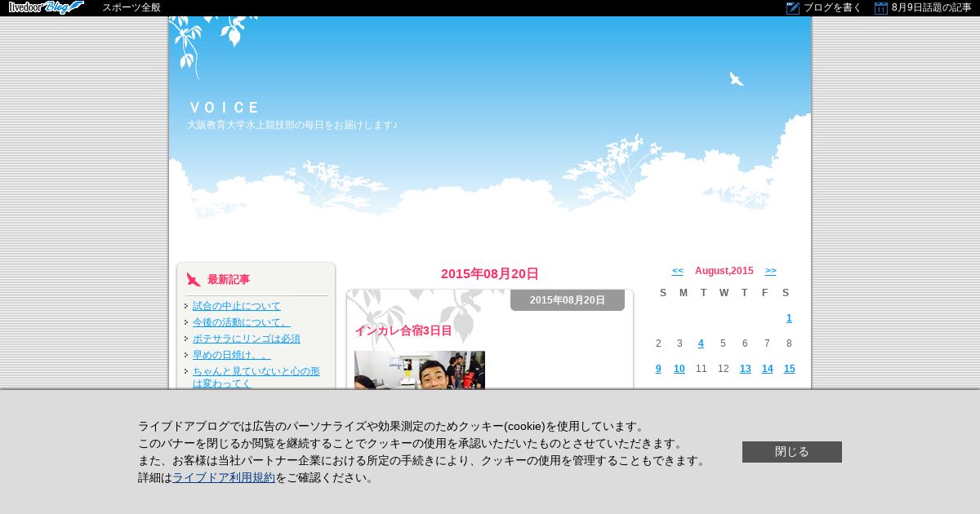Open the ブログを書く link
Image resolution: width=980 pixels, height=514 pixels.
pos(832,7)
